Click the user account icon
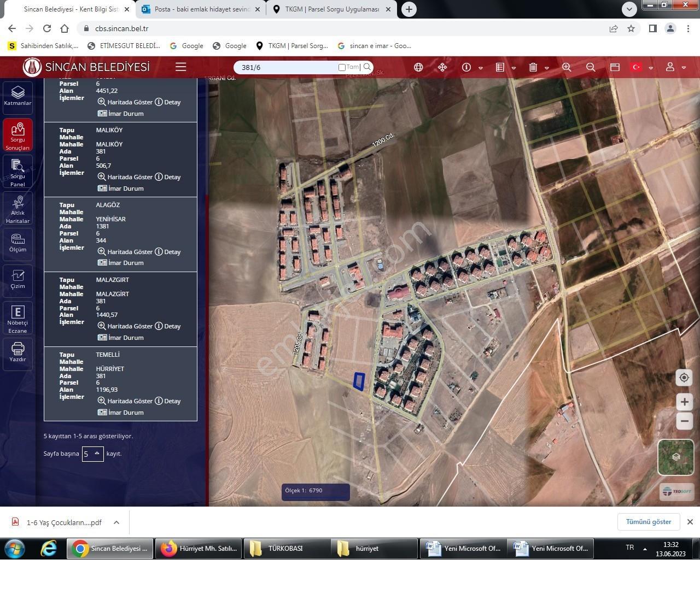 [x=670, y=67]
